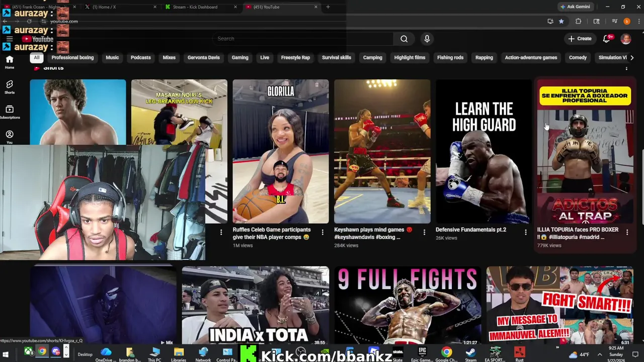Viewport: 644px width, 362px height.
Task: Open the Glorilla Ruffles short thumbnail
Action: tap(281, 151)
